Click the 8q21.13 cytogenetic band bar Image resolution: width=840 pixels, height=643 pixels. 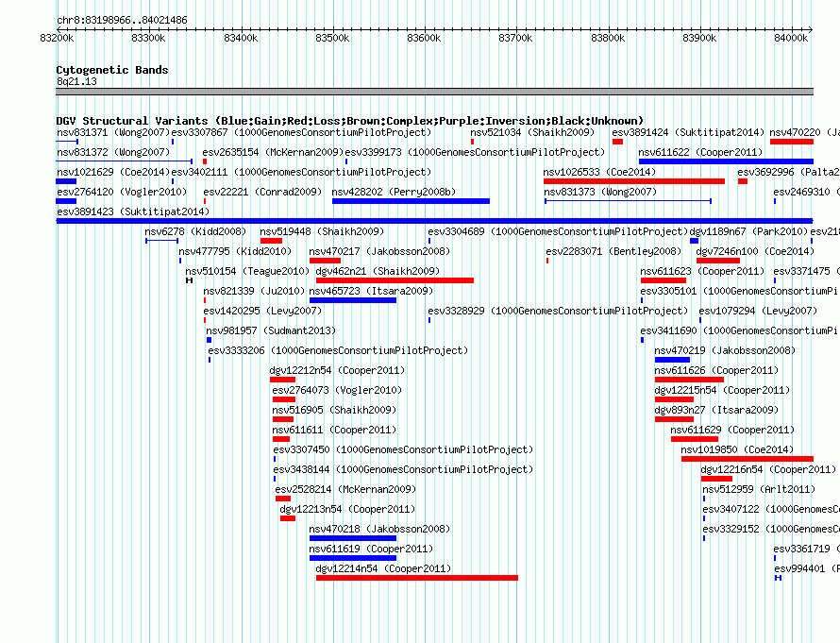[x=434, y=92]
